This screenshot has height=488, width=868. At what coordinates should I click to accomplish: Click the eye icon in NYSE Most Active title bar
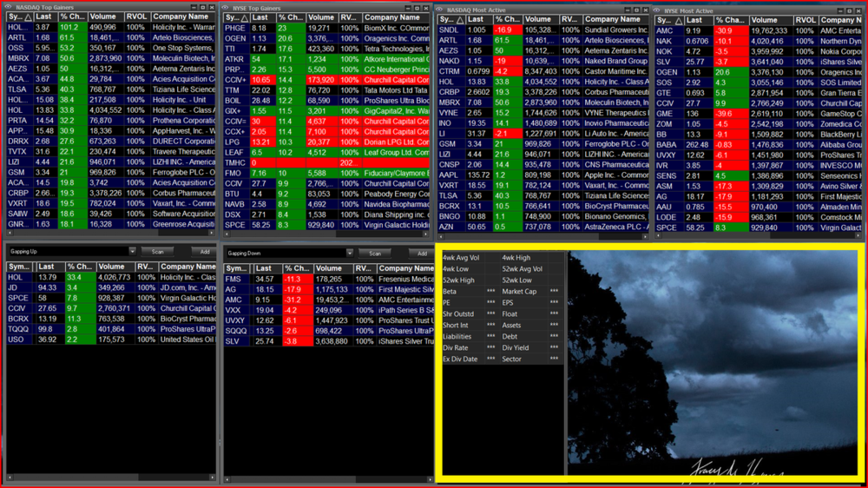(x=656, y=10)
